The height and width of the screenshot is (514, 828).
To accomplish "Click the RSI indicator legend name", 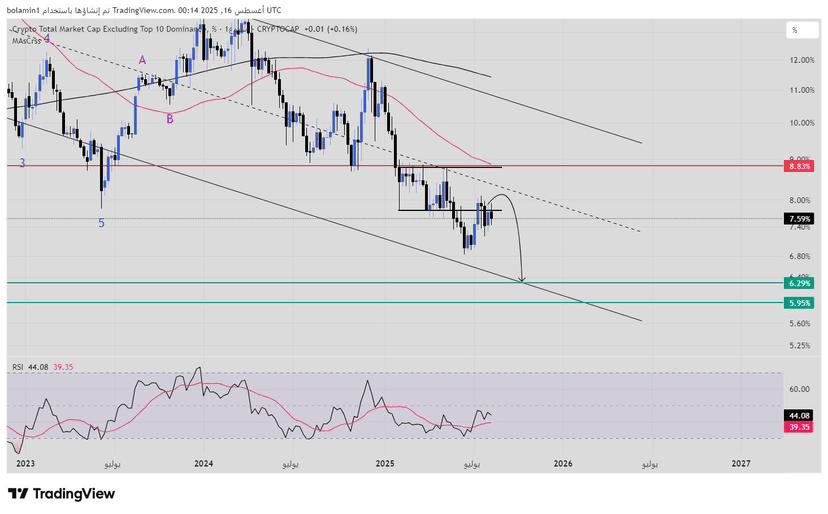I will [x=18, y=367].
